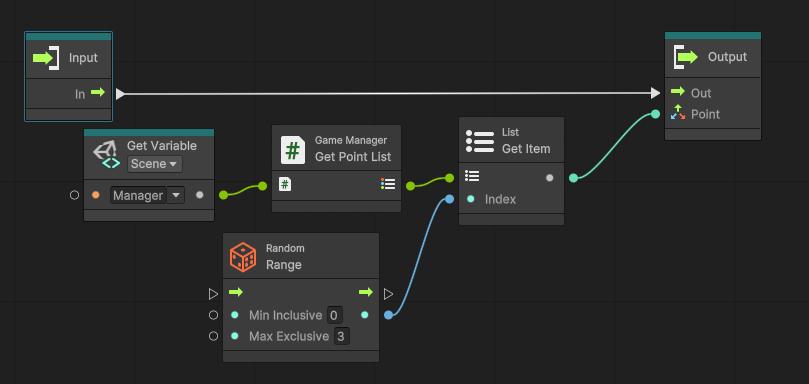Click the Max Exclusive label
The height and width of the screenshot is (384, 809).
[x=289, y=337]
